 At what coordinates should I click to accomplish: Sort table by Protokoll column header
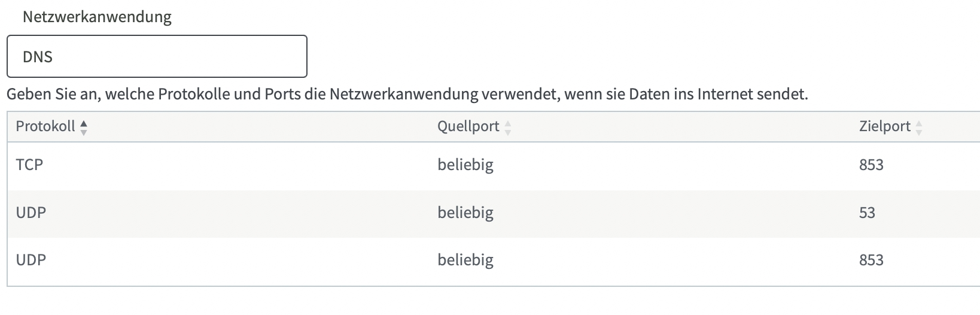(45, 126)
